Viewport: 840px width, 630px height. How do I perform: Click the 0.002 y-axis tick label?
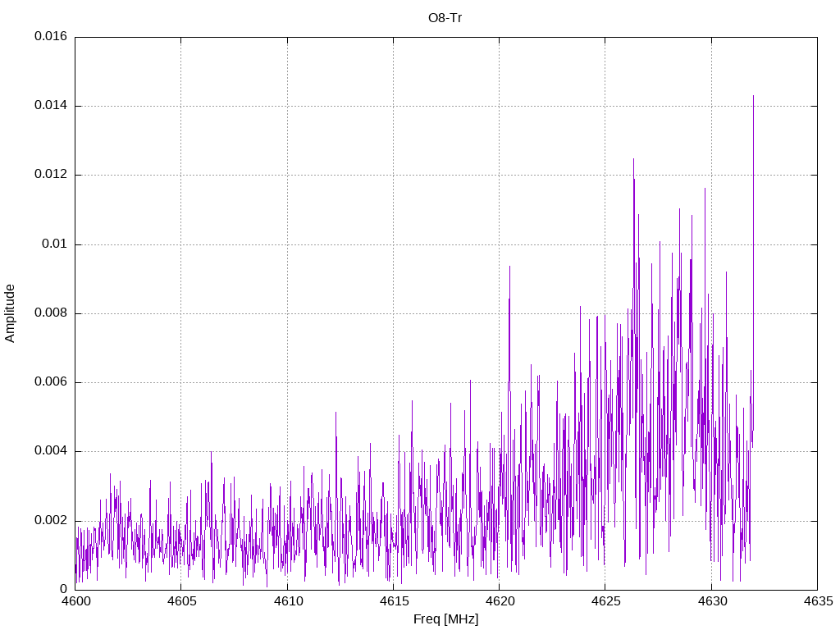51,520
